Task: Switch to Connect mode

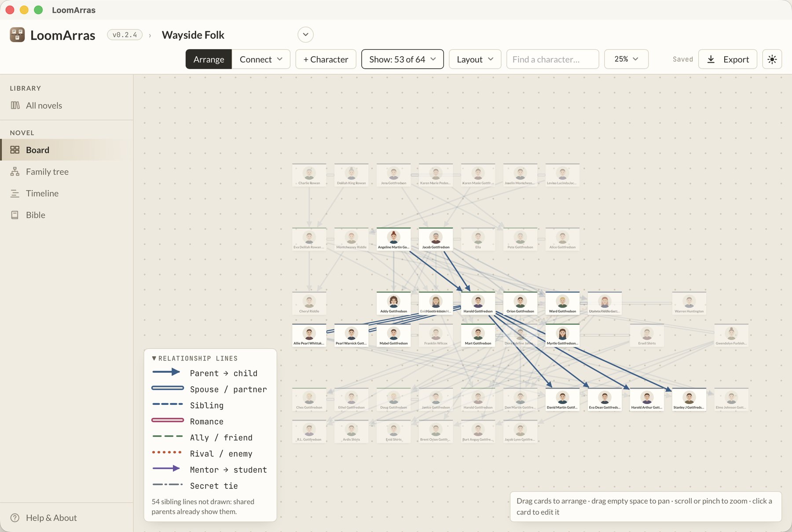Action: [x=261, y=59]
